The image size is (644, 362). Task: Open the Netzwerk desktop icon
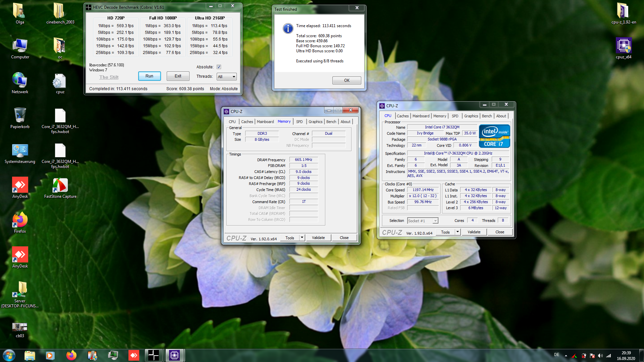click(20, 83)
